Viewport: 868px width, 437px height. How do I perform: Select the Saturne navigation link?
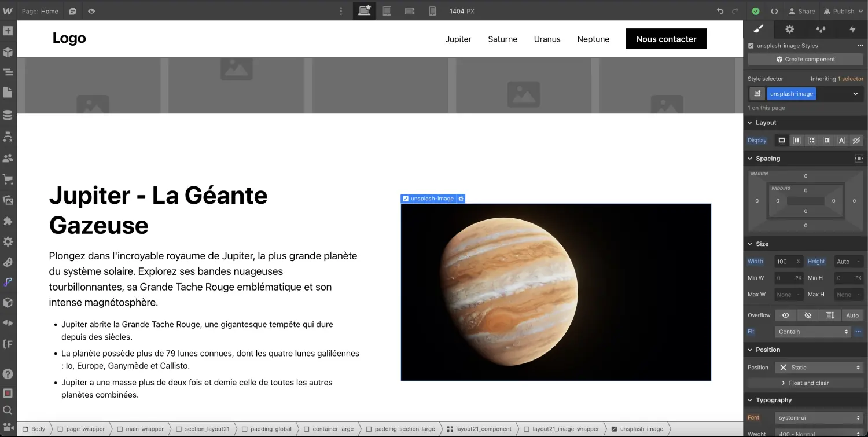pos(502,39)
